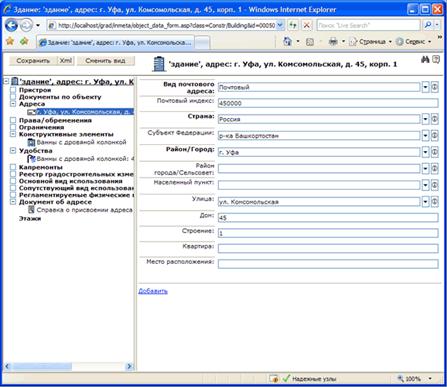
Task: Click the Xml button
Action: (66, 61)
